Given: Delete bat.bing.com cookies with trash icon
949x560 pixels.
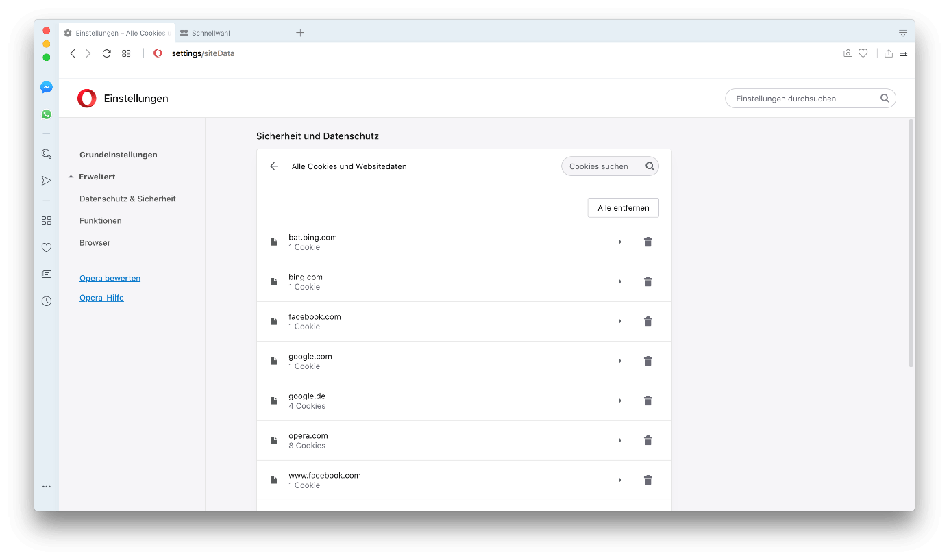Looking at the screenshot, I should [x=648, y=242].
